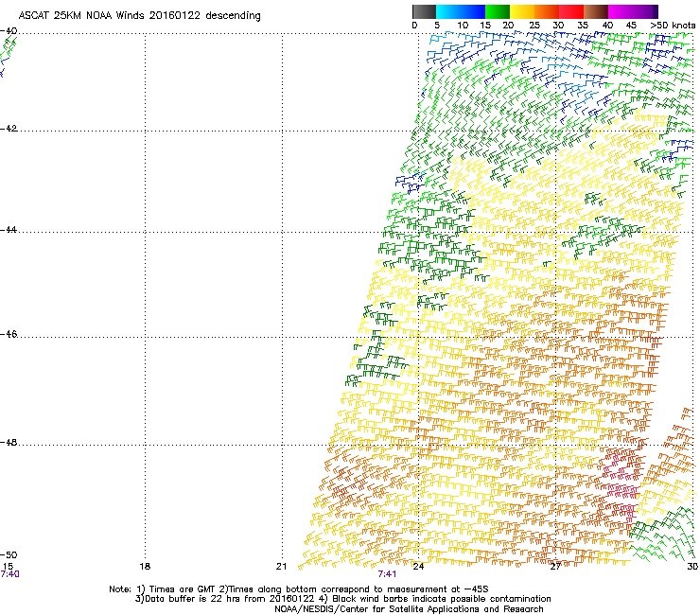
Task: Click the orange 25-30 knots legend color
Action: click(x=547, y=11)
